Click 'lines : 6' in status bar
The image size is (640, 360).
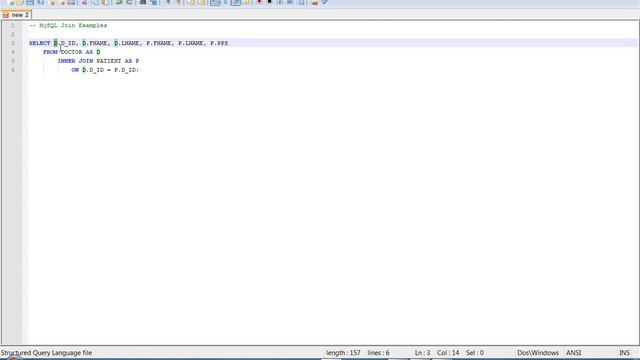pyautogui.click(x=378, y=353)
